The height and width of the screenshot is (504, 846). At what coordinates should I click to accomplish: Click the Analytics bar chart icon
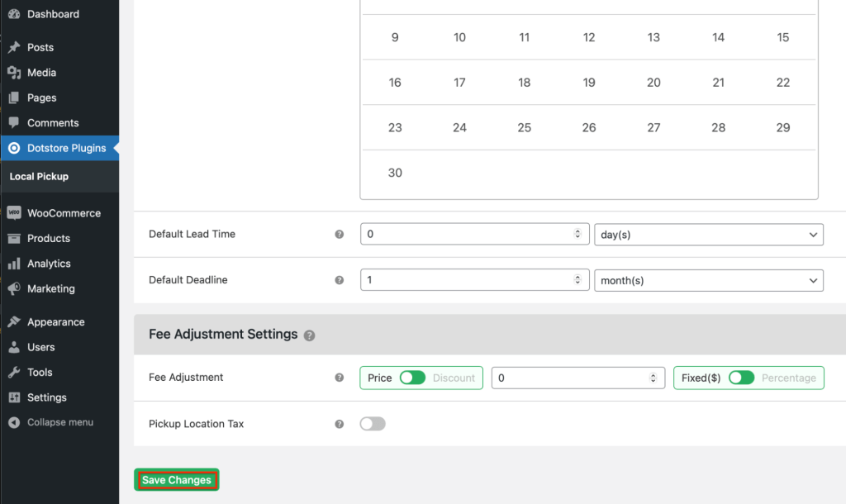coord(14,264)
